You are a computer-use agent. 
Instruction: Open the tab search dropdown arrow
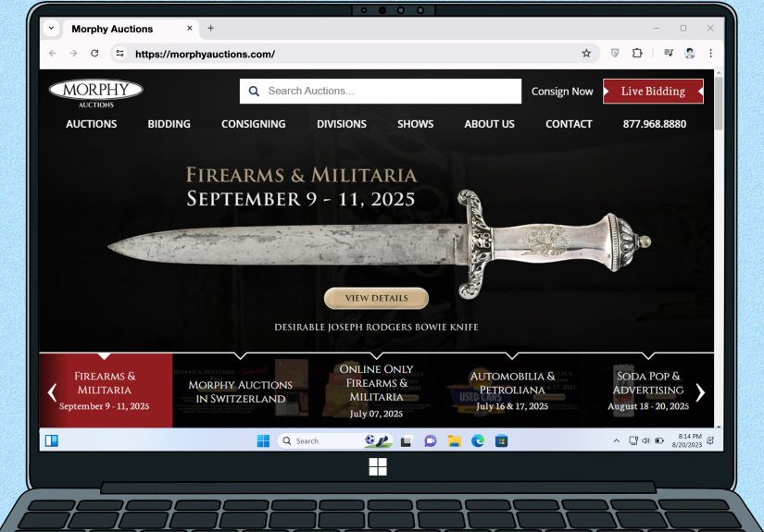pos(51,29)
